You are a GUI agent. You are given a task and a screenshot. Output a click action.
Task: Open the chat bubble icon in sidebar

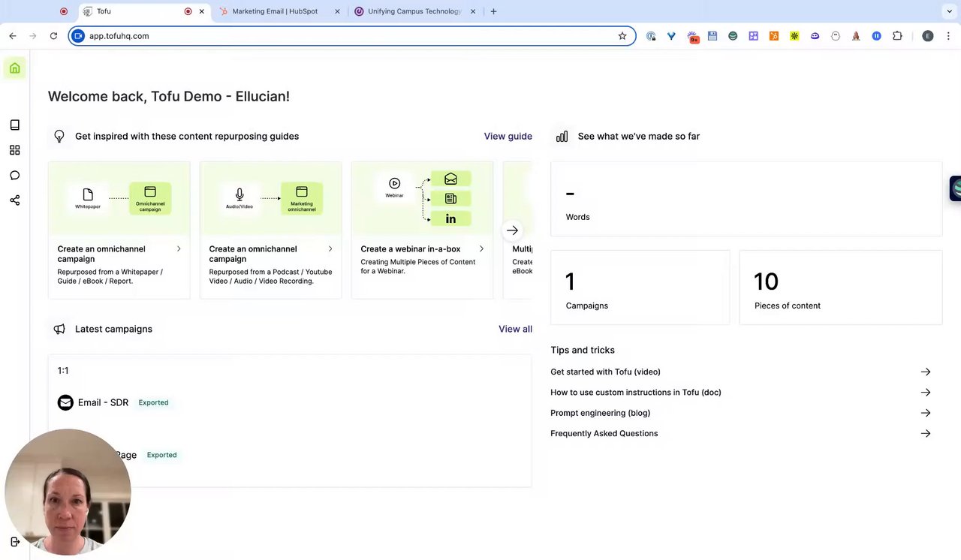[x=14, y=176]
